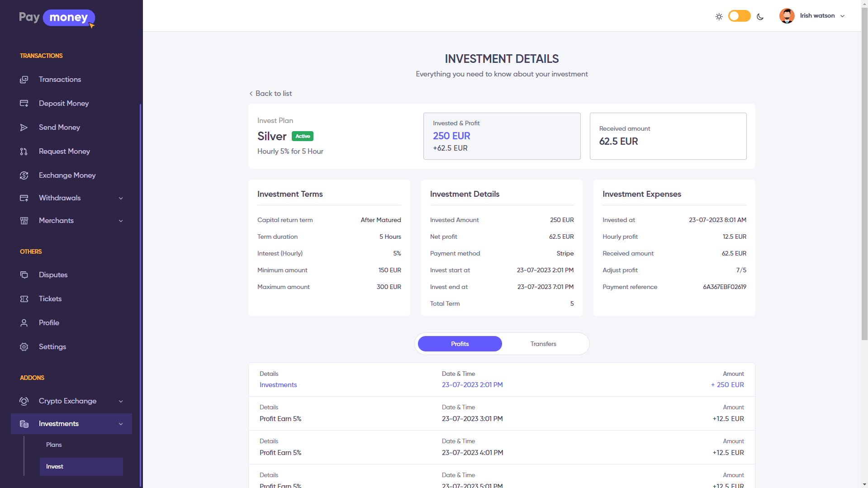868x488 pixels.
Task: Click the Transactions sidebar icon
Action: click(24, 80)
